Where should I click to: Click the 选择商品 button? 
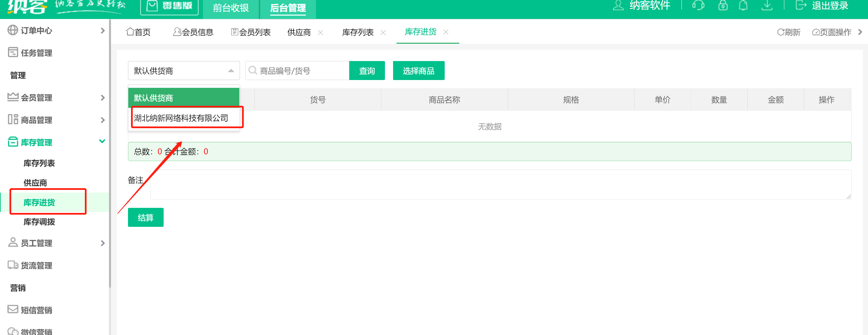tap(418, 71)
